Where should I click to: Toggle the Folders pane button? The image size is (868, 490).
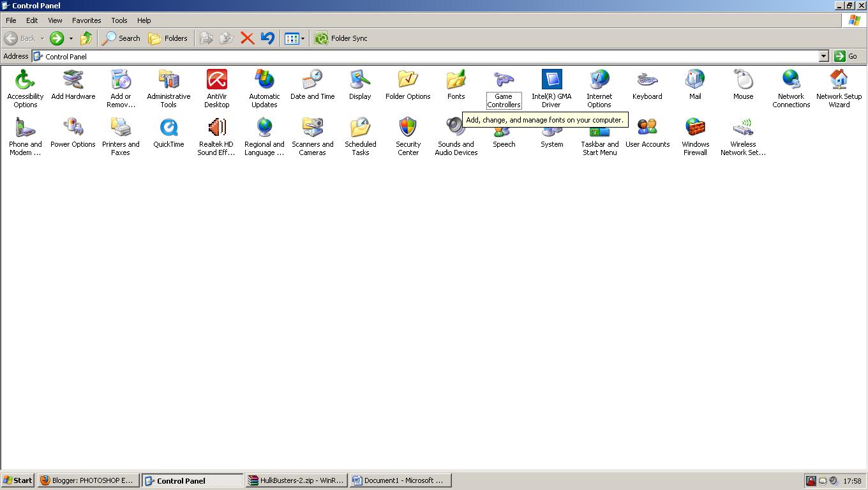click(168, 38)
